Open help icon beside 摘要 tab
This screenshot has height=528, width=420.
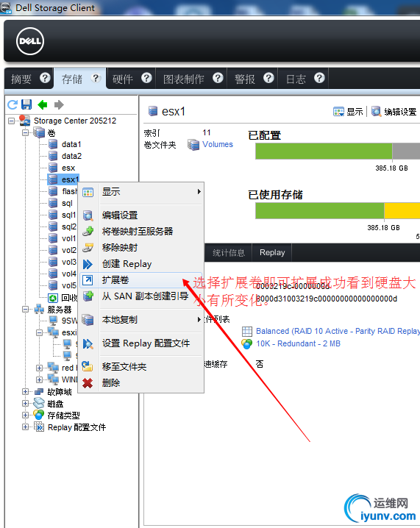point(45,78)
